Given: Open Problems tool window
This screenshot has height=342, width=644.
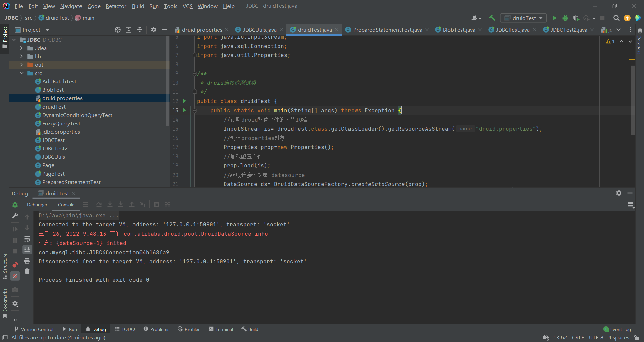Looking at the screenshot, I should coord(156,329).
